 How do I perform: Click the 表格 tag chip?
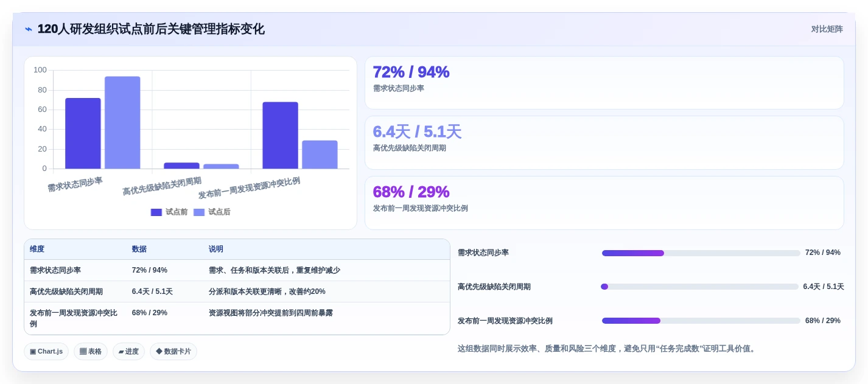(91, 351)
